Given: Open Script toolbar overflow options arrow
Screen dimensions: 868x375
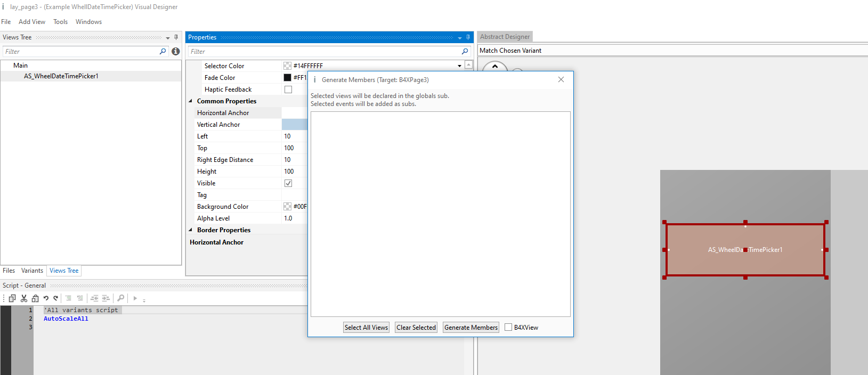Looking at the screenshot, I should point(144,300).
